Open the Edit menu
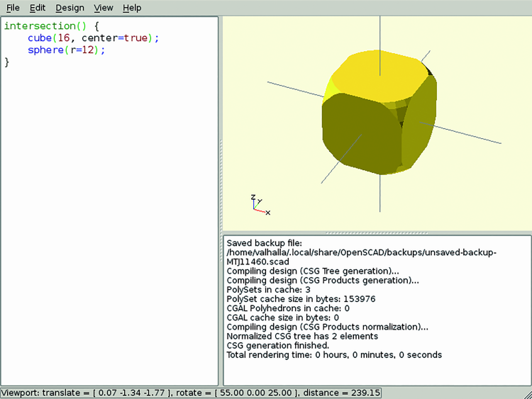 (38, 8)
